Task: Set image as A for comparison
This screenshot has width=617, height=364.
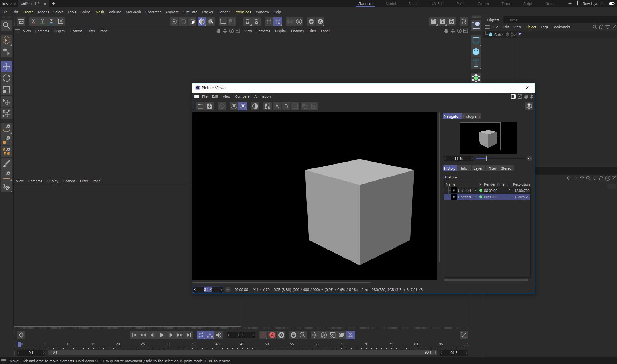Action: coord(277,106)
